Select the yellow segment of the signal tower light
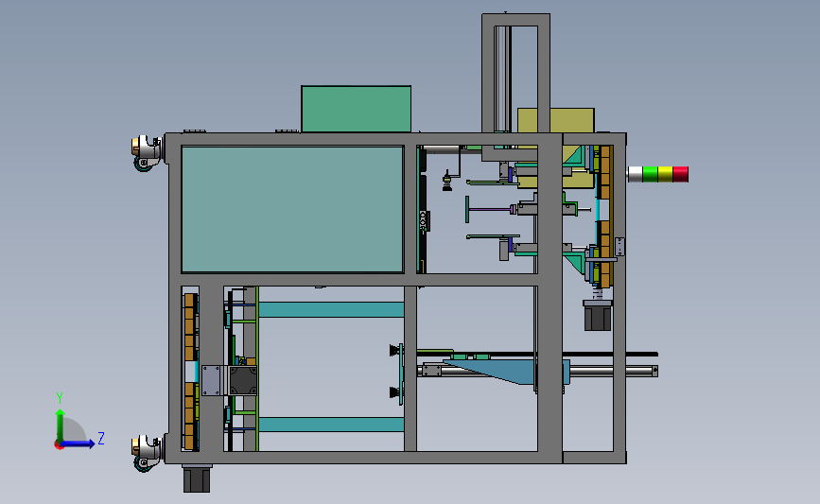 (x=665, y=174)
